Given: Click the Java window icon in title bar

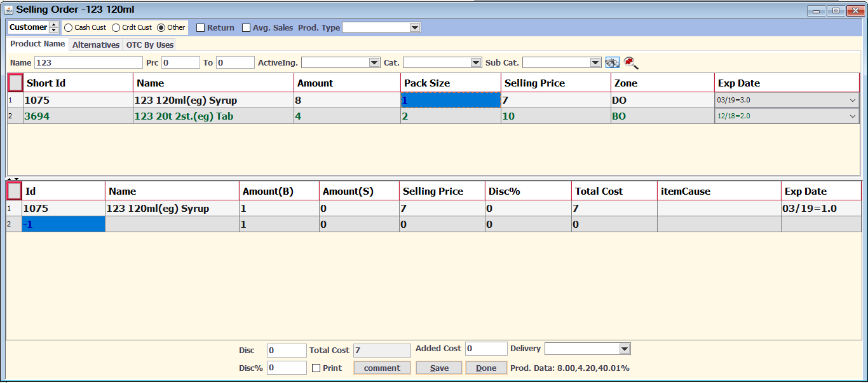Looking at the screenshot, I should (9, 10).
